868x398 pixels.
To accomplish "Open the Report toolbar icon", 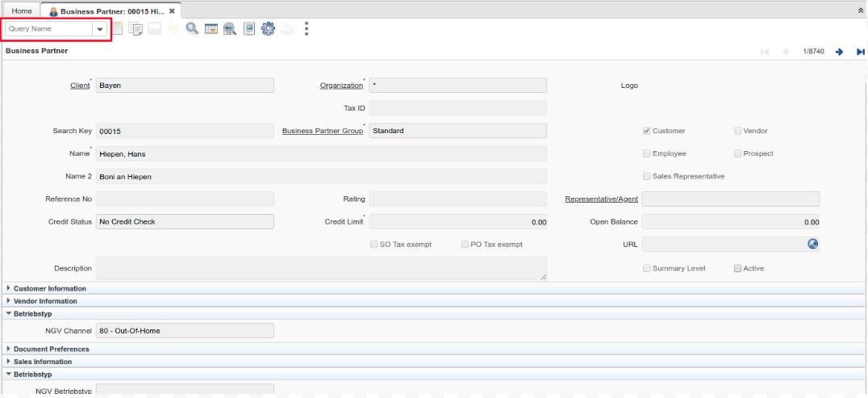I will (x=249, y=29).
